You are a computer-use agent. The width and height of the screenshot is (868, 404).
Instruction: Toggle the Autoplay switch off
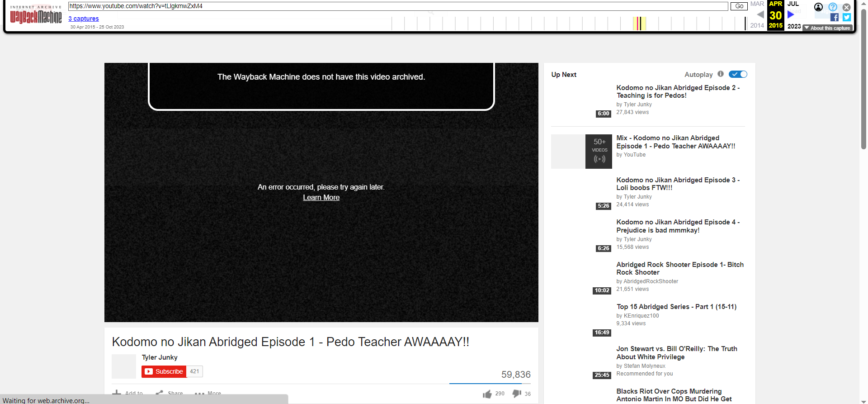click(x=738, y=74)
